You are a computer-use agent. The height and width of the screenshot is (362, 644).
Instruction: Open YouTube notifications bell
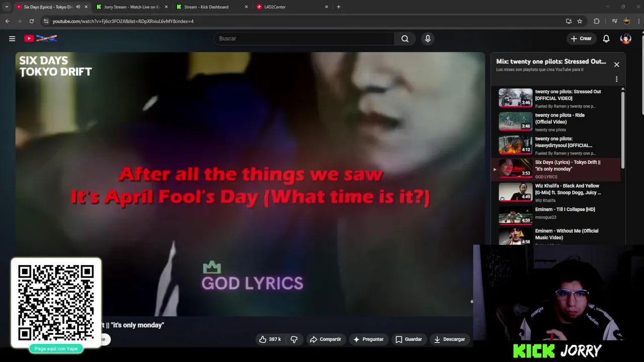(x=606, y=39)
